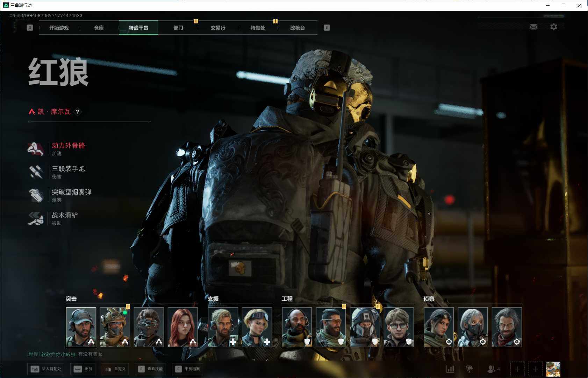Screen dimensions: 588x378
Task: Click the 侦察 category label
Action: pos(429,299)
